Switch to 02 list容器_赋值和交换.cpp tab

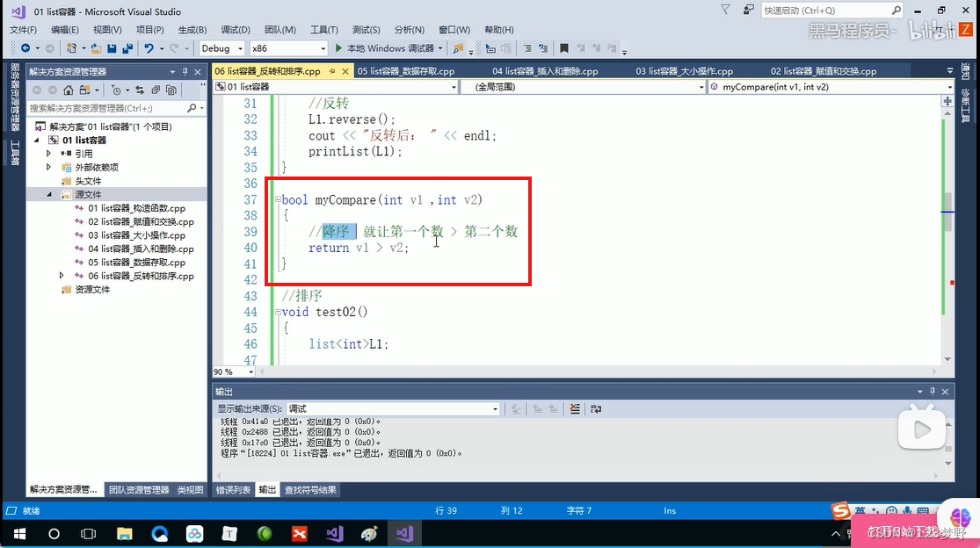pyautogui.click(x=824, y=71)
